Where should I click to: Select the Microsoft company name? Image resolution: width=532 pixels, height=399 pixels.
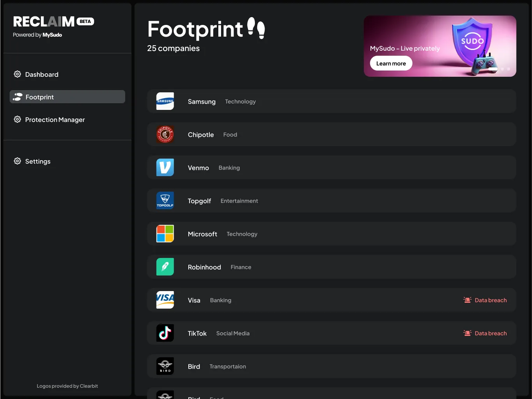coord(202,234)
